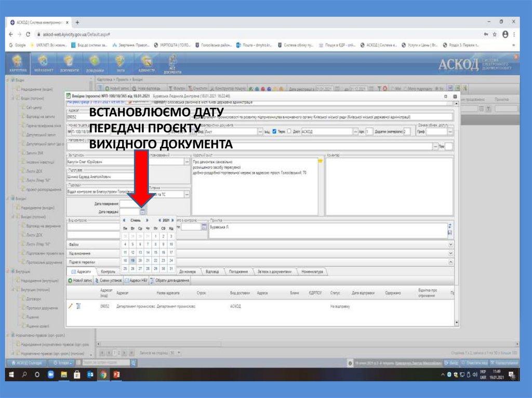532x398 pixels.
Task: Click the Адресат code field 09052
Action: tap(128, 117)
